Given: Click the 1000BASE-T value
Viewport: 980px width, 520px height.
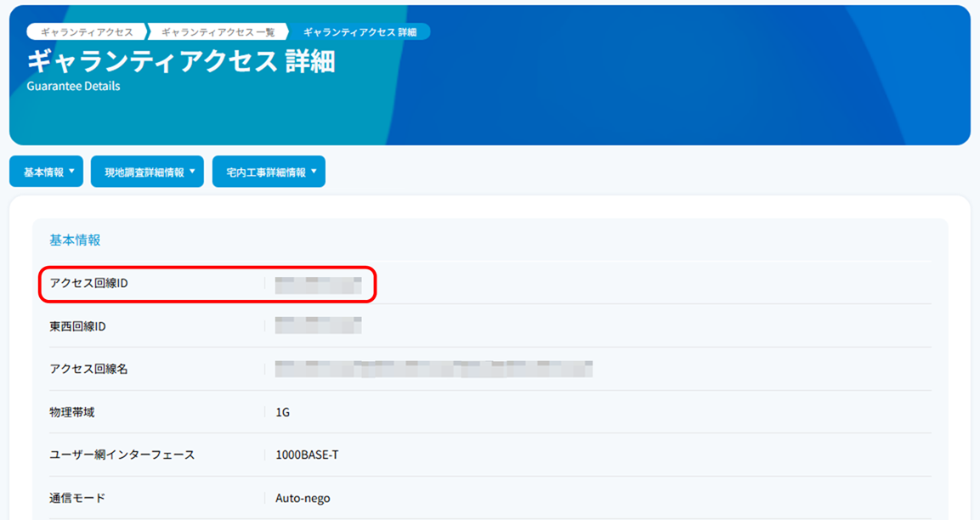Looking at the screenshot, I should point(307,455).
